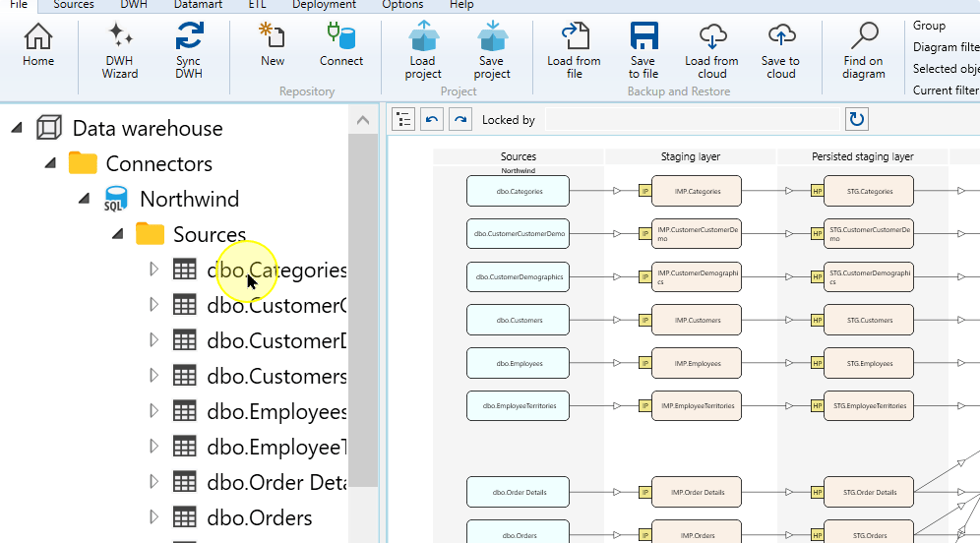Select the Data warehouse cube icon

pyautogui.click(x=49, y=128)
